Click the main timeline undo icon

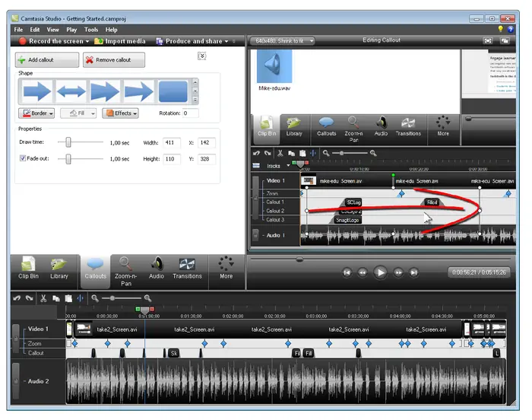coord(17,298)
